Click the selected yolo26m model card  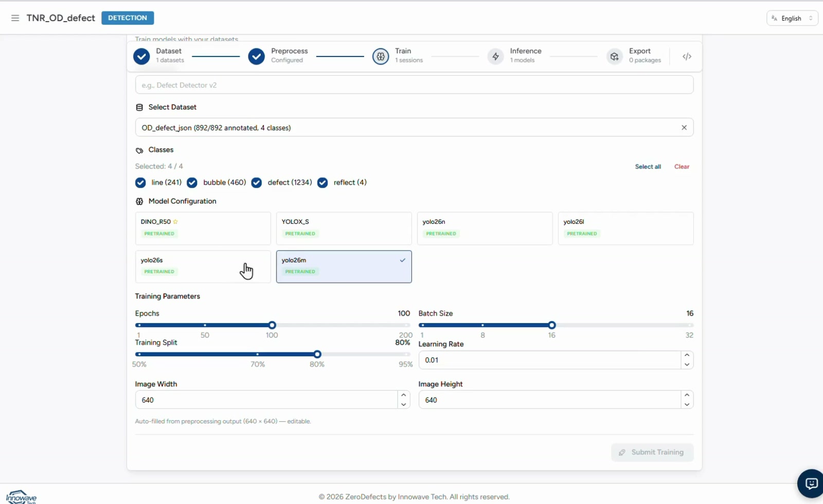point(344,266)
